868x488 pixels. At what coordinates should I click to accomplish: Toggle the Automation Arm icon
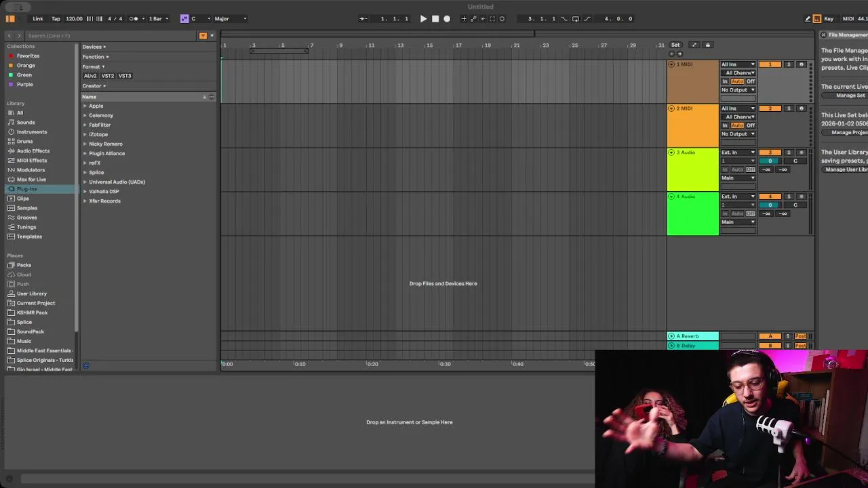tap(473, 19)
